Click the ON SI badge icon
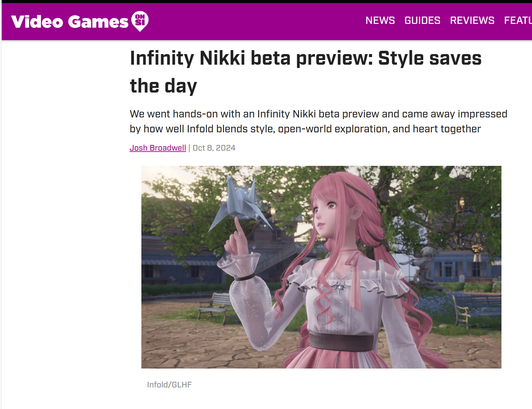 coord(140,21)
